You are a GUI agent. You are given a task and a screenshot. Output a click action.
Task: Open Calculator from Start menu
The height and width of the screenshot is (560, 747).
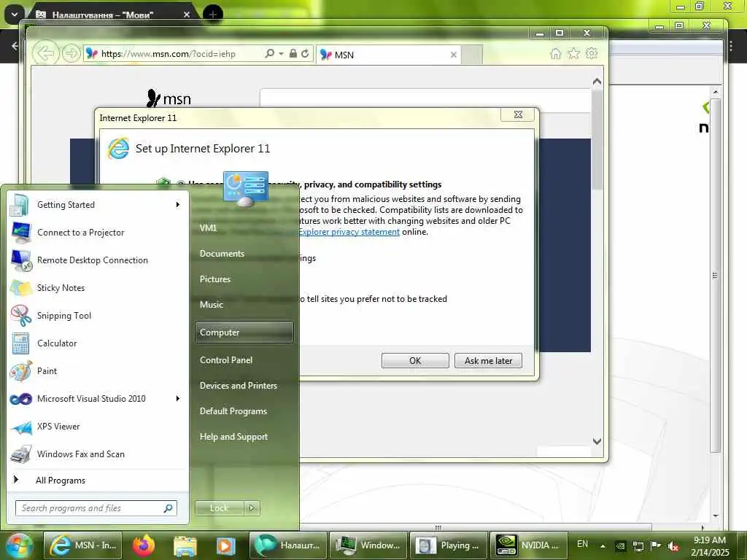click(98, 343)
